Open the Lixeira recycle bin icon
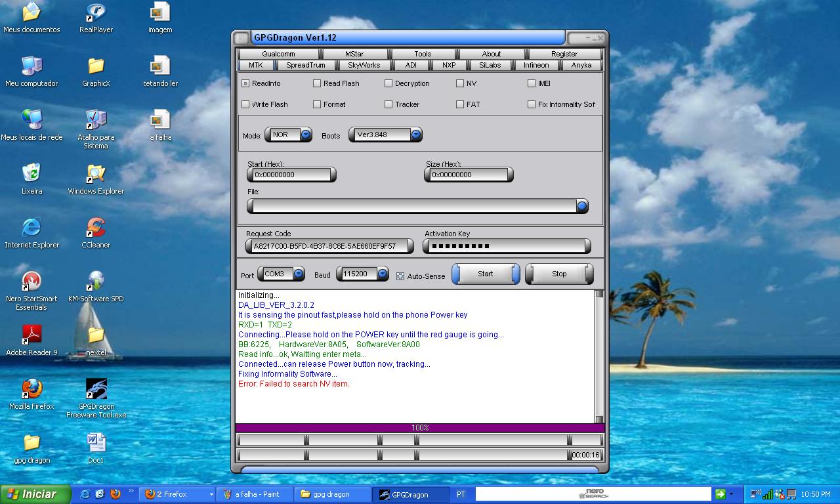 pos(31,175)
